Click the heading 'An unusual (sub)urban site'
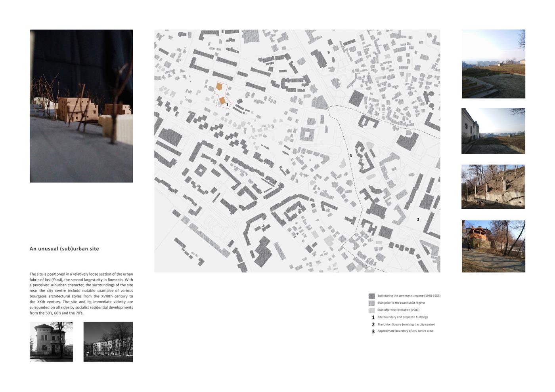The width and height of the screenshot is (555, 392). pos(64,249)
